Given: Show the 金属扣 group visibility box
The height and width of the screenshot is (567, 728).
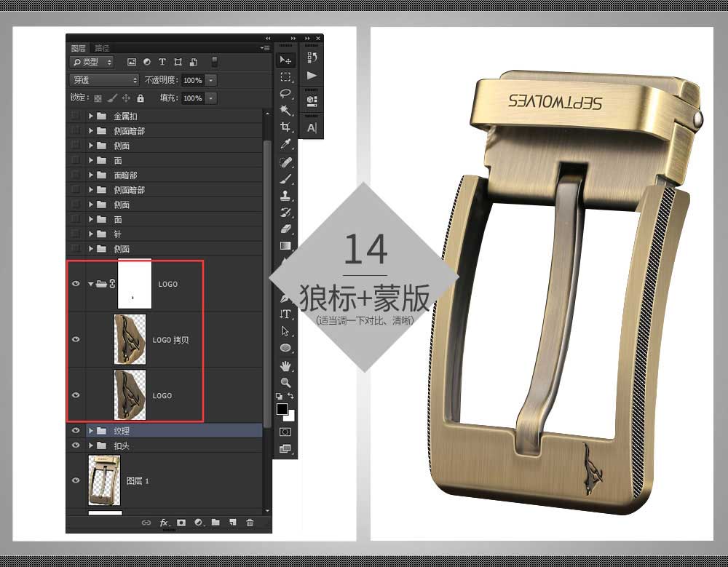Looking at the screenshot, I should click(76, 116).
